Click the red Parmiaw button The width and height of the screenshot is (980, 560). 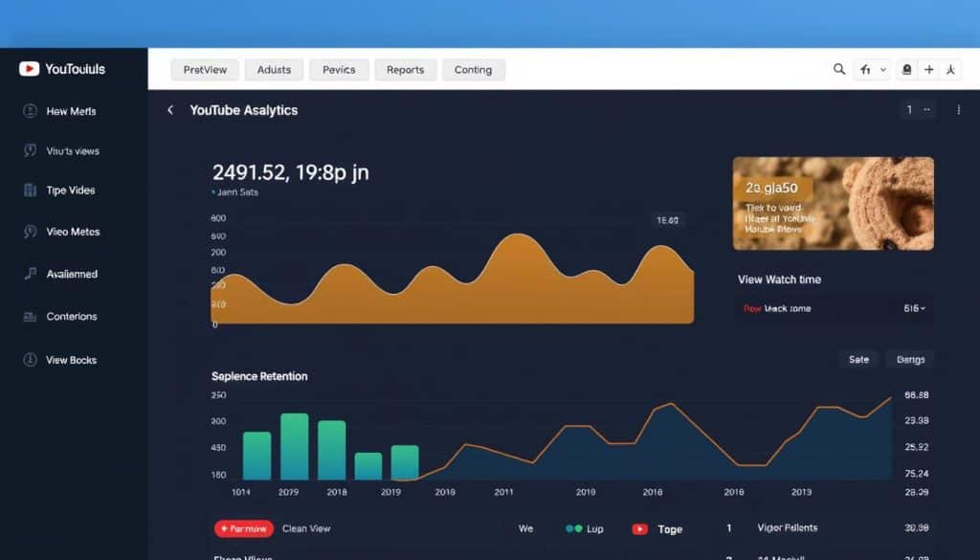(x=244, y=528)
